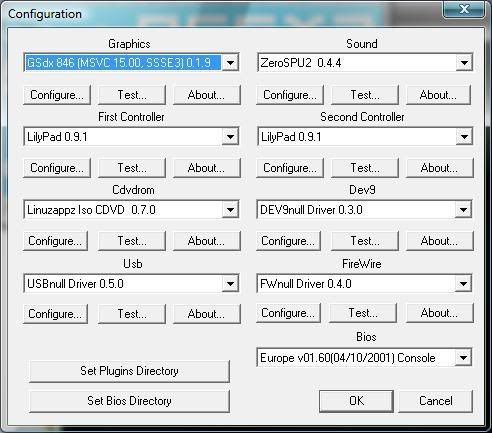
Task: Open the Second Controller dropdown arrow
Action: (x=464, y=137)
